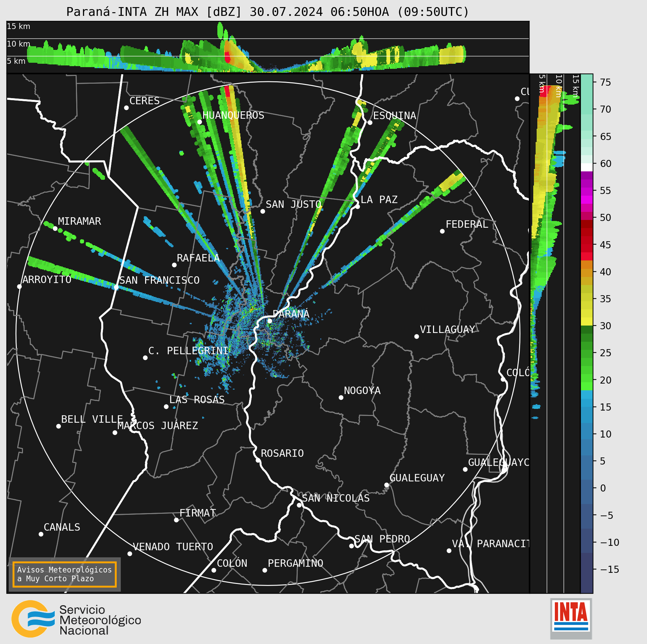The width and height of the screenshot is (647, 644).
Task: Click the MARCOS JUÁREZ label
Action: 158,426
